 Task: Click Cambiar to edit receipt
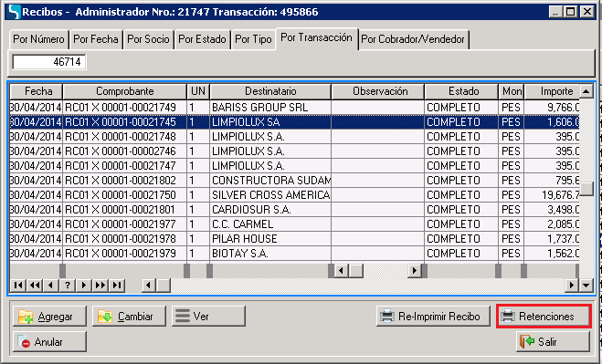click(x=129, y=317)
